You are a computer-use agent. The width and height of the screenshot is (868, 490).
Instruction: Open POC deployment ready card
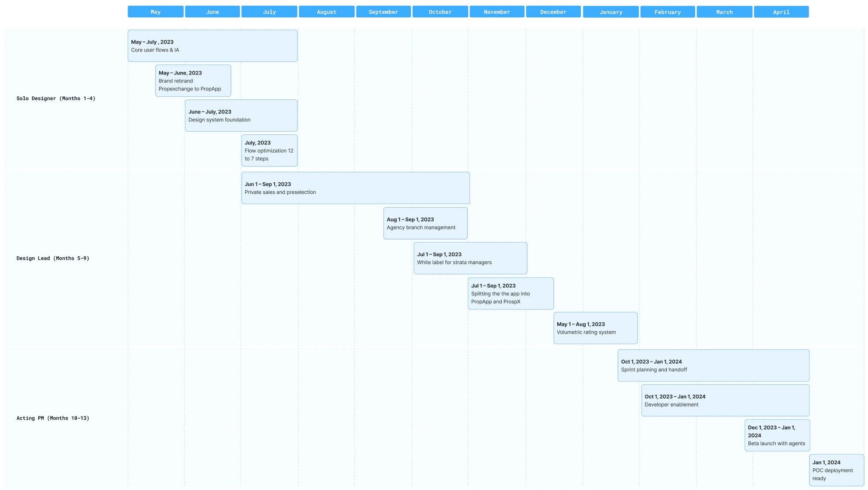coord(836,470)
